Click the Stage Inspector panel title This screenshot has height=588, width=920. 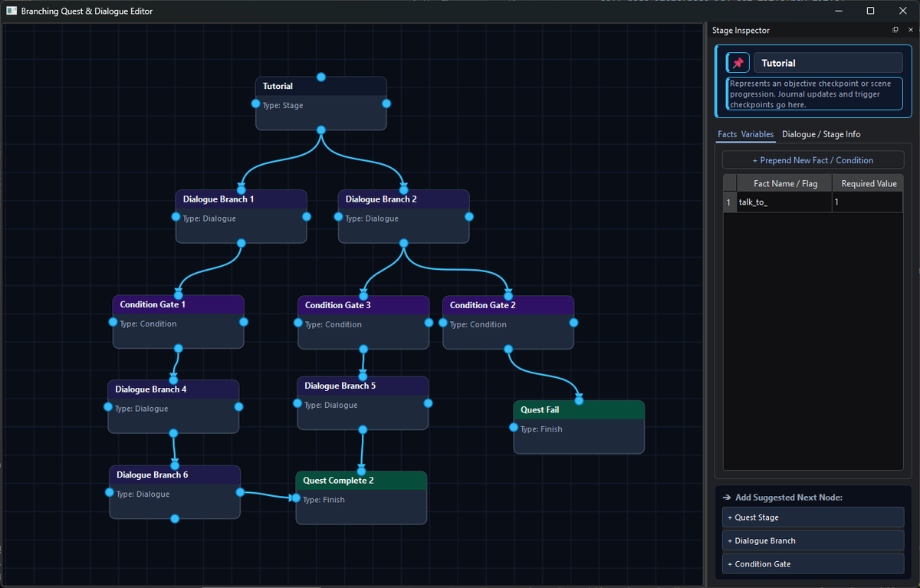pos(741,31)
